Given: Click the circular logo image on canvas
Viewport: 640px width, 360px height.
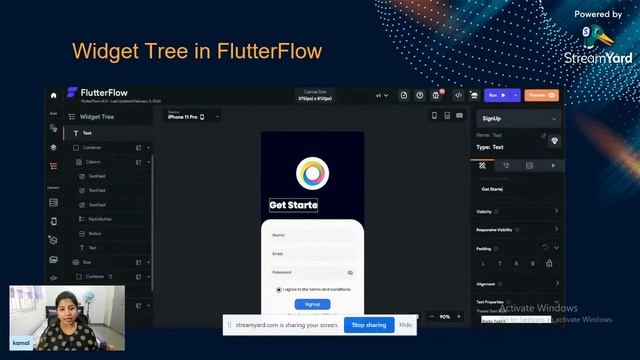Looking at the screenshot, I should (312, 173).
